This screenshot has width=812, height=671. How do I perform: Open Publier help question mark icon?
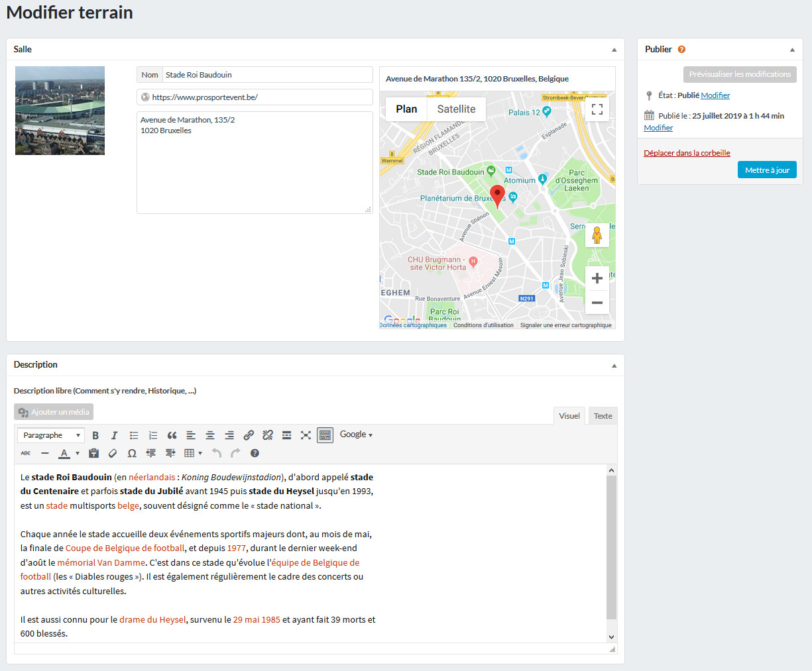click(681, 49)
